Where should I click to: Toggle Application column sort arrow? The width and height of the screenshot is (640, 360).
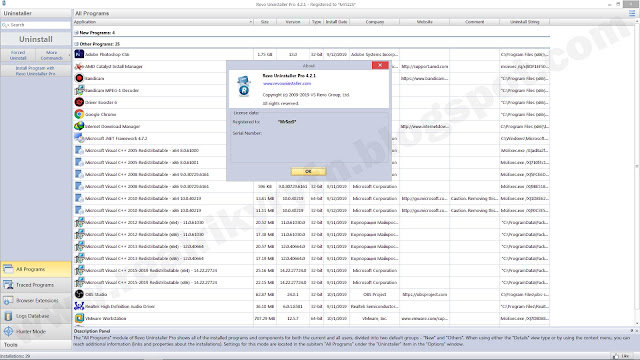[251, 22]
